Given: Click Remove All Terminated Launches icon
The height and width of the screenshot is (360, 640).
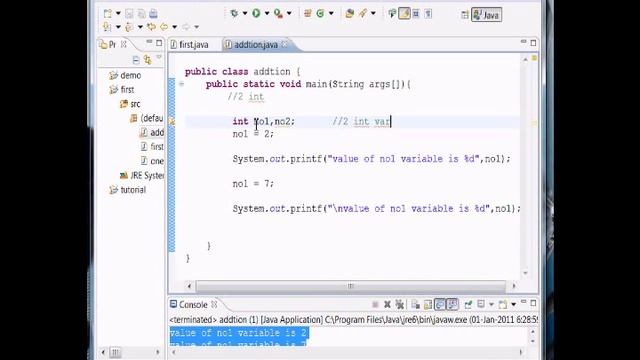Looking at the screenshot, I should (400, 304).
